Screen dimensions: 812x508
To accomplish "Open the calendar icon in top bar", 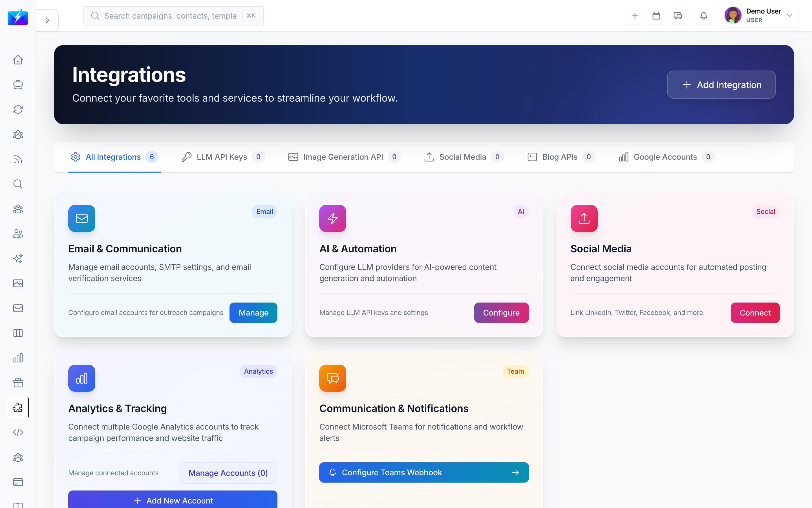I will click(656, 16).
